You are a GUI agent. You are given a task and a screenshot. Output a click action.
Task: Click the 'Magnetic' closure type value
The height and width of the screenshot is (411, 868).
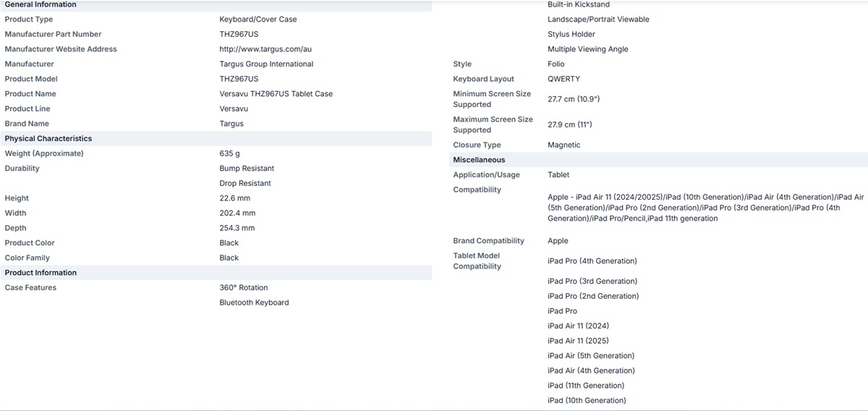pyautogui.click(x=564, y=145)
